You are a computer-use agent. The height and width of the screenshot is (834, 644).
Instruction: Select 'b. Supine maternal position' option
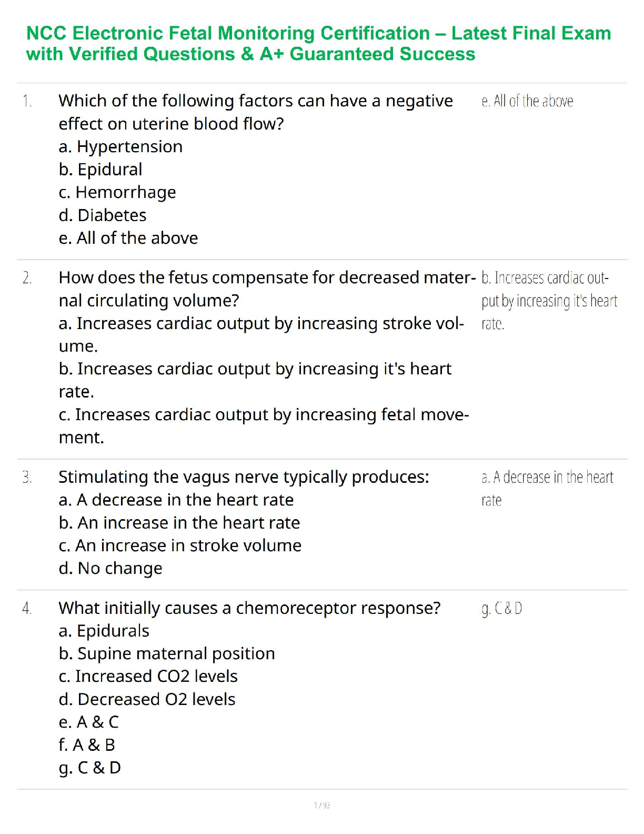pyautogui.click(x=167, y=653)
